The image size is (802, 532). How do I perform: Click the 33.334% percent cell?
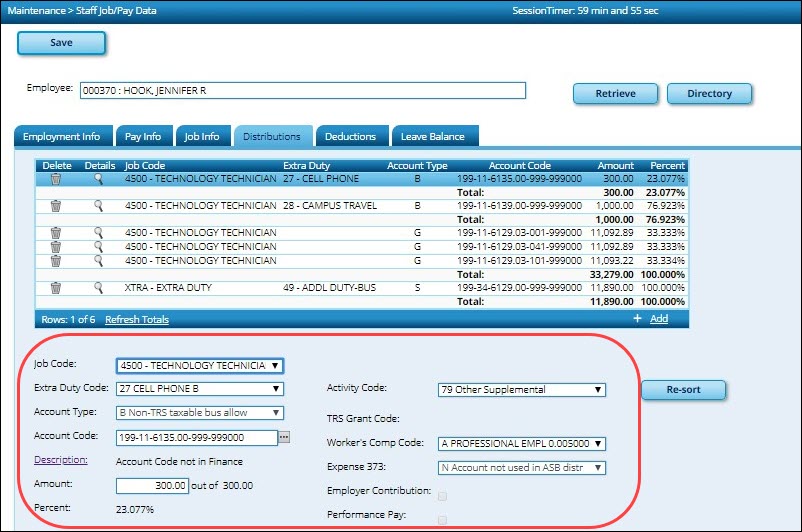(x=665, y=260)
